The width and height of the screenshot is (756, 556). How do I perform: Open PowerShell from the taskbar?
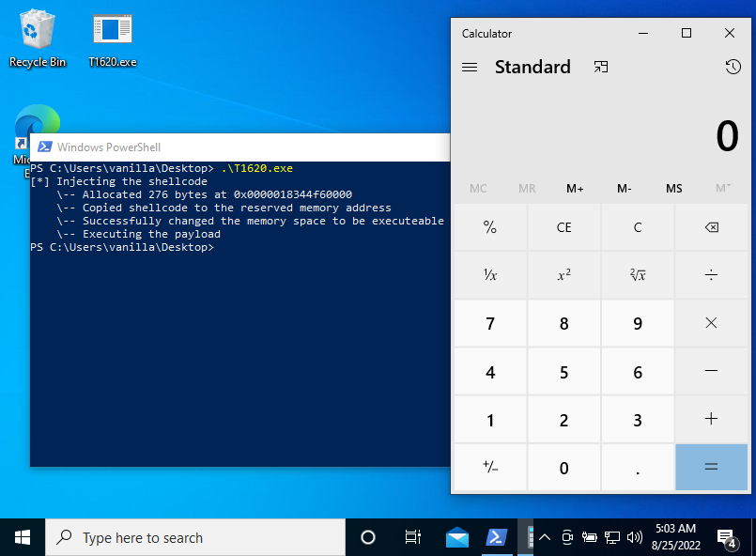pyautogui.click(x=496, y=536)
